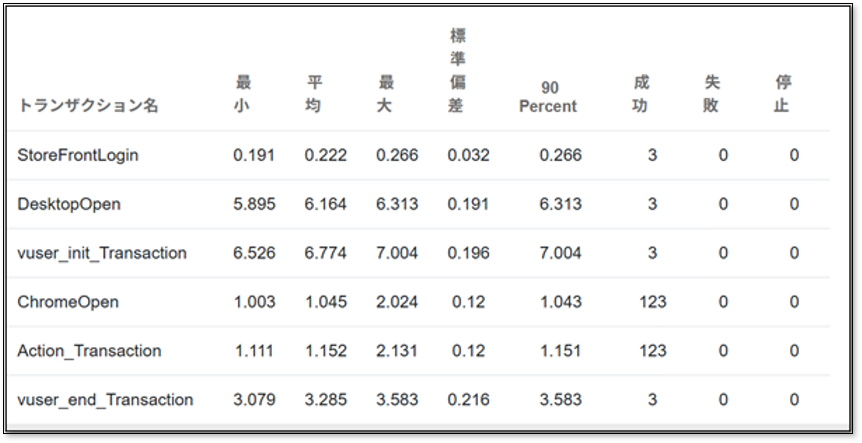Screen dimensions: 862x443
Task: Click vuser_init_Transaction's maximum value 7.004
Action: [x=397, y=253]
